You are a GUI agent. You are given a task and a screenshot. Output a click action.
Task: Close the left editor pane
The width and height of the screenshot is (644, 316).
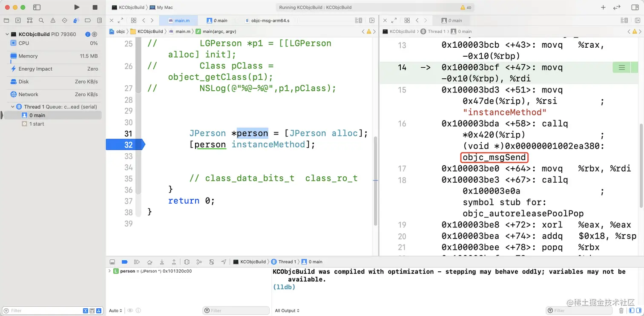click(112, 20)
